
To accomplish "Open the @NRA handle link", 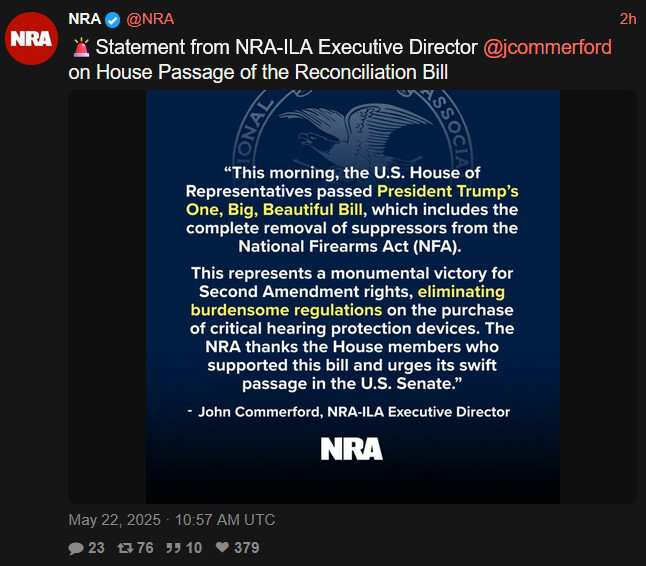I will (150, 19).
